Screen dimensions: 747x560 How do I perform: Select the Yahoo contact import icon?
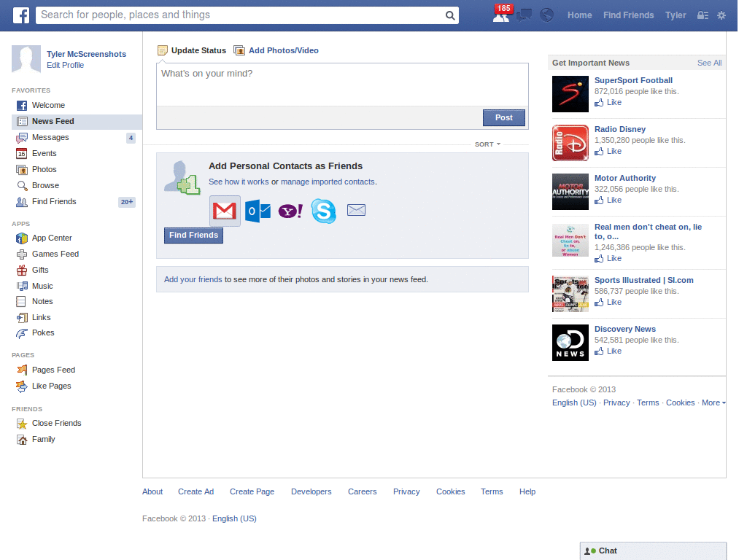tap(290, 211)
